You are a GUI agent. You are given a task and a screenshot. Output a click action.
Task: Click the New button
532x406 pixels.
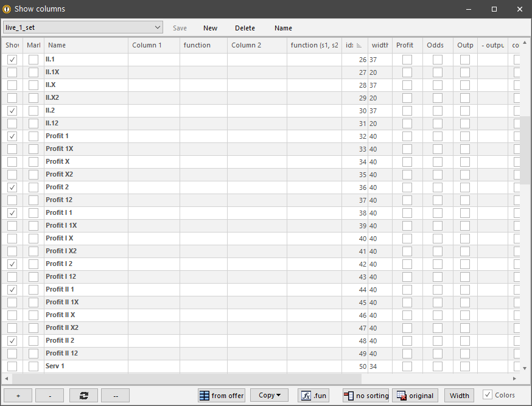(x=210, y=28)
